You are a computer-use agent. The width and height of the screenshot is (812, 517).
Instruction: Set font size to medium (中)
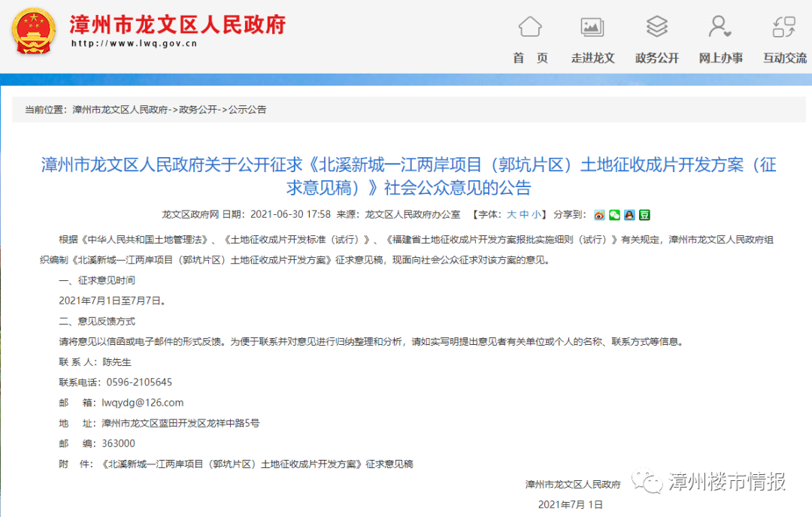[x=524, y=214]
